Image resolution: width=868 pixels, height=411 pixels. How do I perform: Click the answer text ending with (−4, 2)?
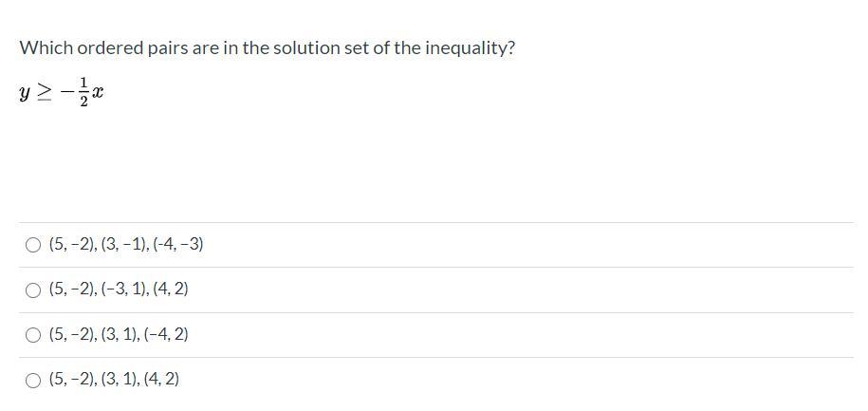[119, 334]
